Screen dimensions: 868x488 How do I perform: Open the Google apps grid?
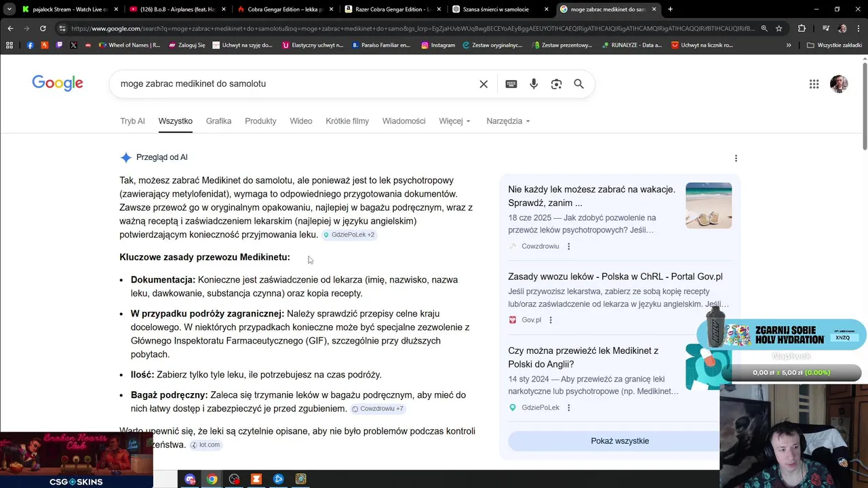tap(814, 84)
